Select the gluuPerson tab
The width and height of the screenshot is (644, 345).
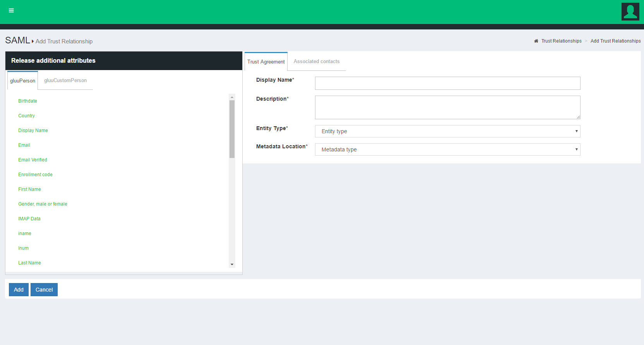22,81
